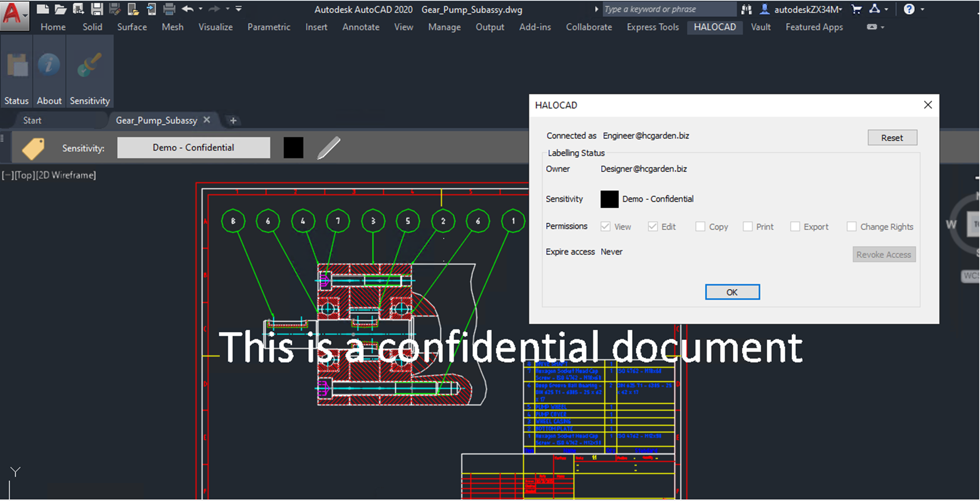Close the Gear_Pump_Subassy file tab

click(207, 120)
